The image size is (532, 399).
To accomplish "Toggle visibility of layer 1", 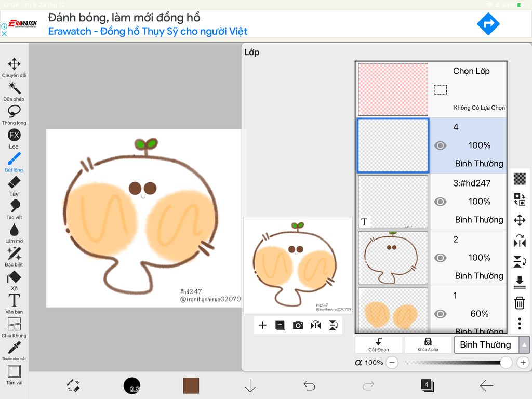I will (x=440, y=314).
